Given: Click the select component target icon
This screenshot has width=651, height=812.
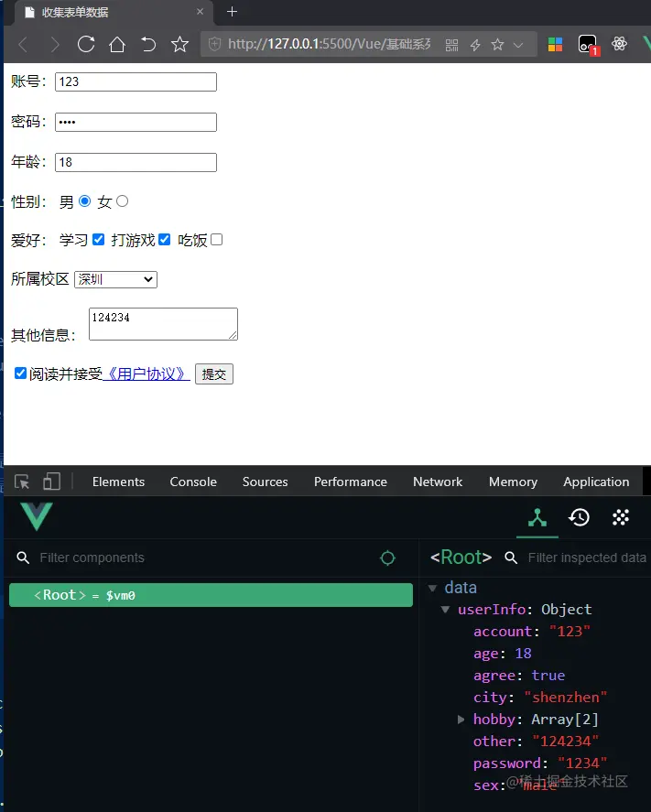Looking at the screenshot, I should point(387,558).
